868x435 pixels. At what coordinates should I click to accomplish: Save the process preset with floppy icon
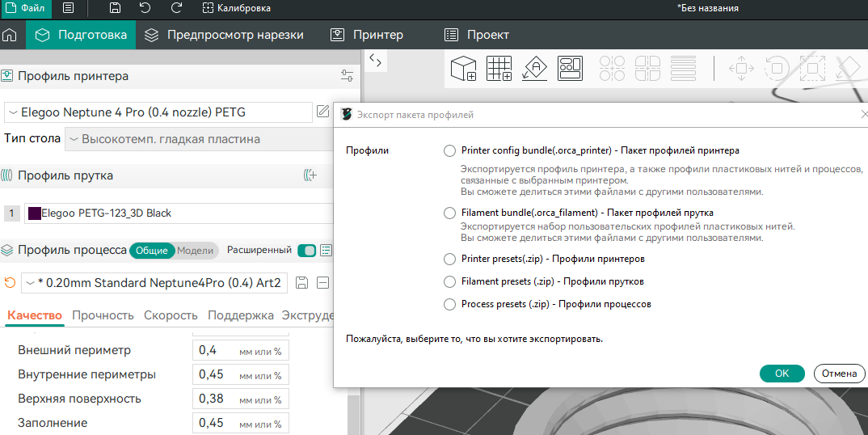[x=301, y=283]
